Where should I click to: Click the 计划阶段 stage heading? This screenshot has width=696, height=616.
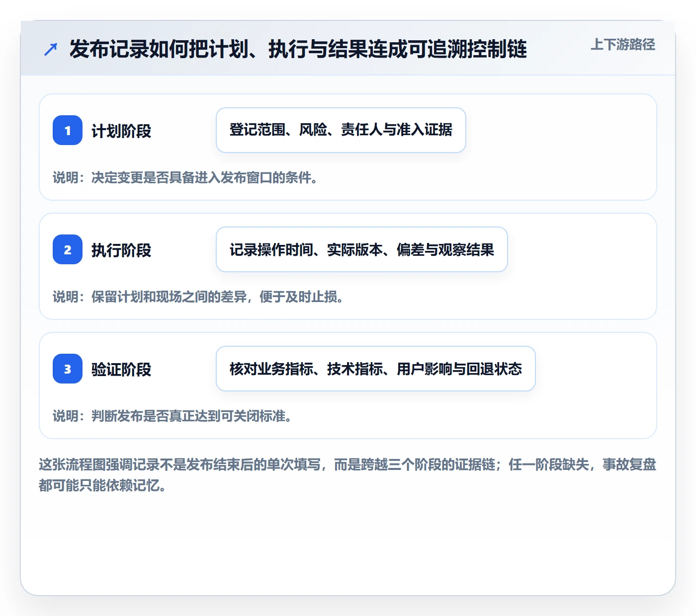pyautogui.click(x=121, y=131)
